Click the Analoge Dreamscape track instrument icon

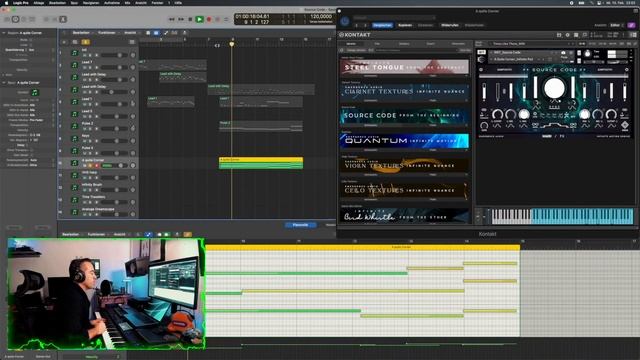pyautogui.click(x=74, y=212)
